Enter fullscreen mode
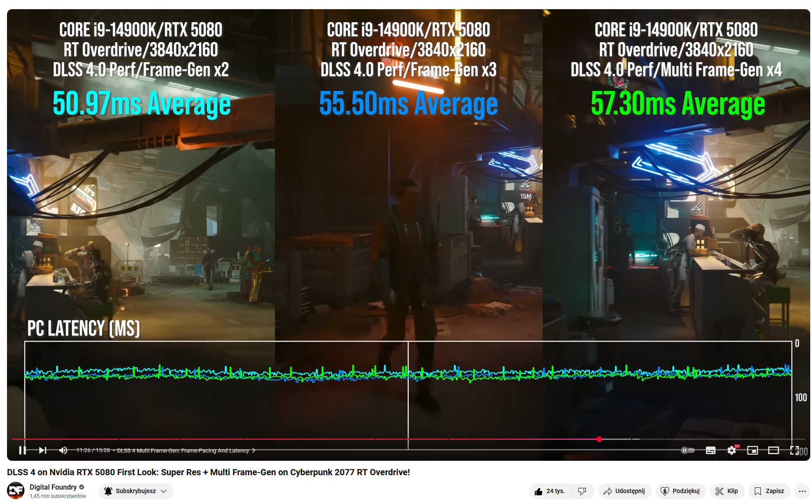The image size is (812, 504). (x=795, y=450)
